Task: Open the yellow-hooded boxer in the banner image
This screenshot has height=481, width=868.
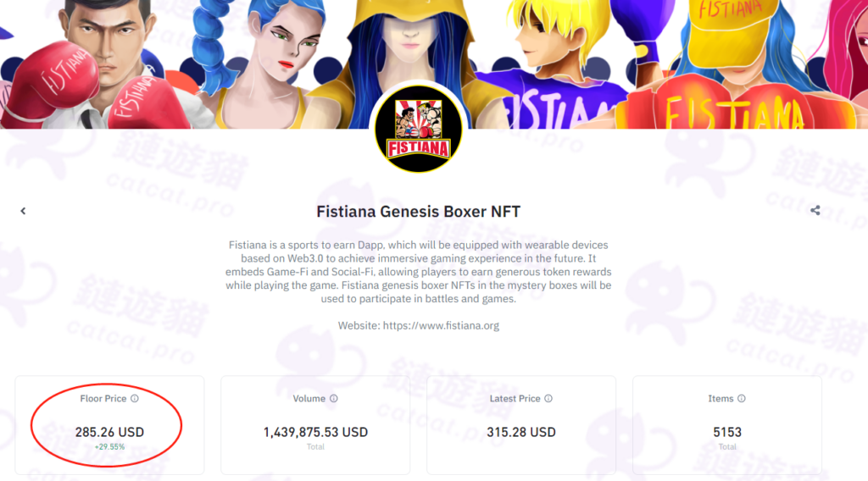Action: point(411,44)
